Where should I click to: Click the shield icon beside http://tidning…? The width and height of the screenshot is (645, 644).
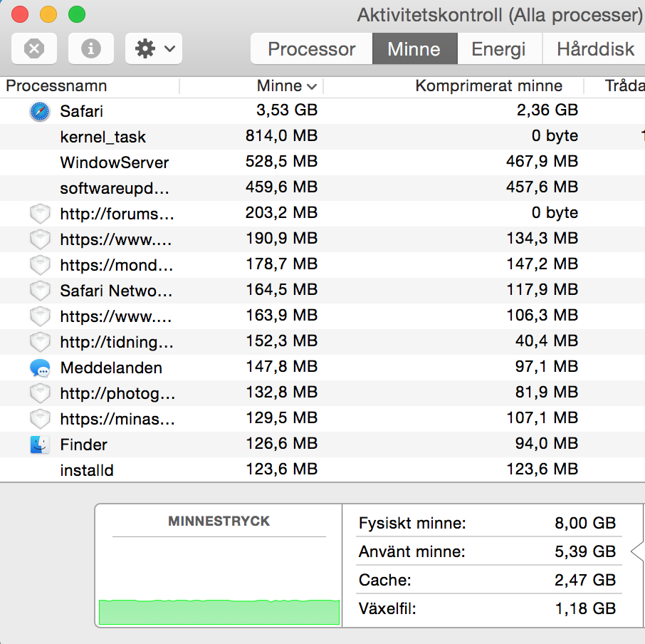[x=40, y=342]
